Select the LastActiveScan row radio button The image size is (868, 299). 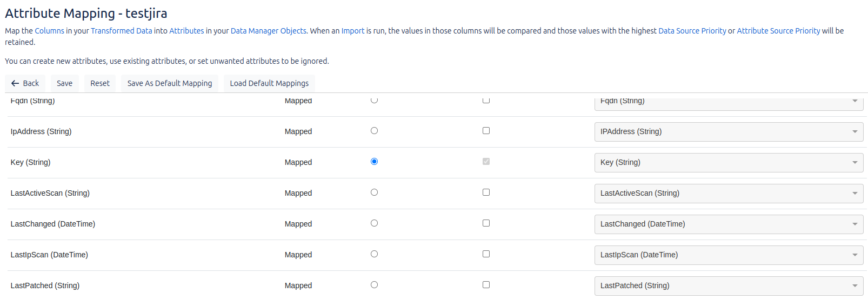(x=374, y=192)
